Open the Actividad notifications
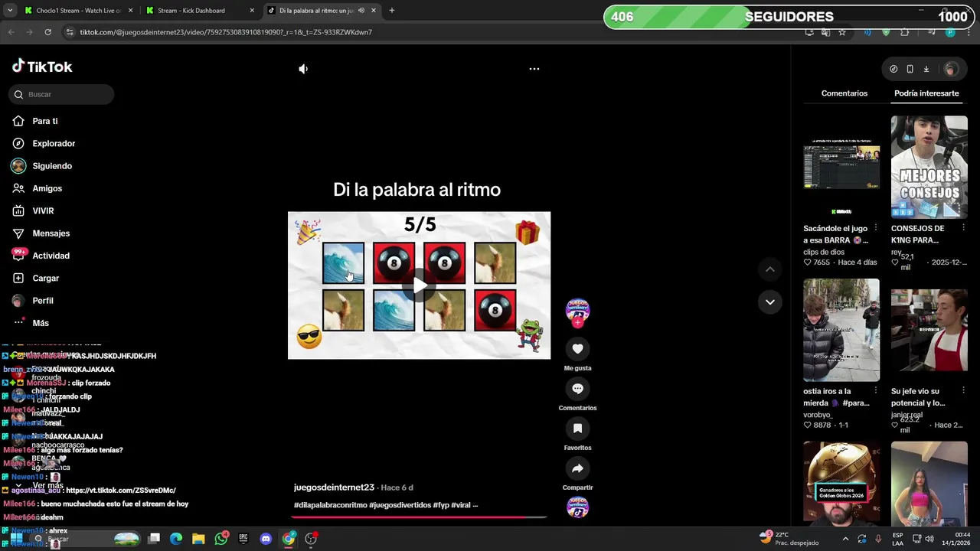This screenshot has height=551, width=980. 51,256
